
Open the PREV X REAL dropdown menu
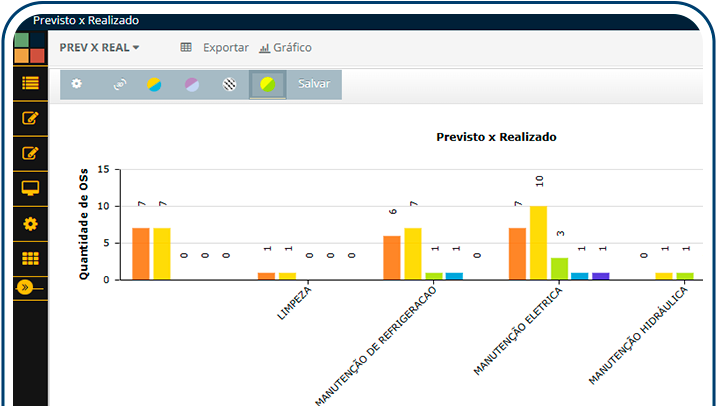coord(100,47)
